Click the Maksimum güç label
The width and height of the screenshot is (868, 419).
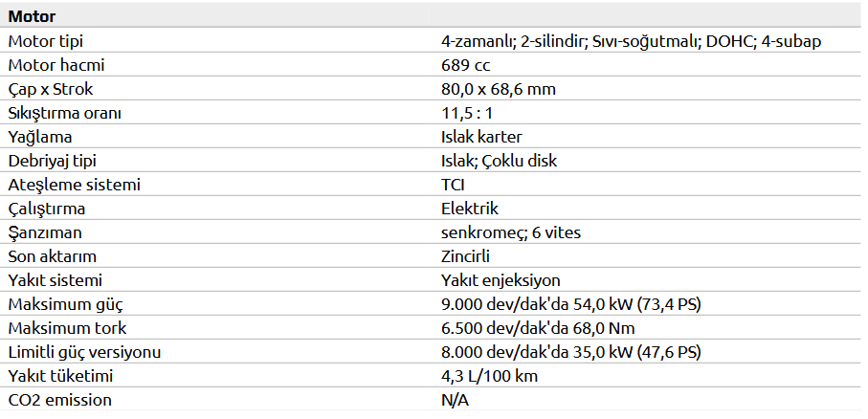pyautogui.click(x=65, y=304)
